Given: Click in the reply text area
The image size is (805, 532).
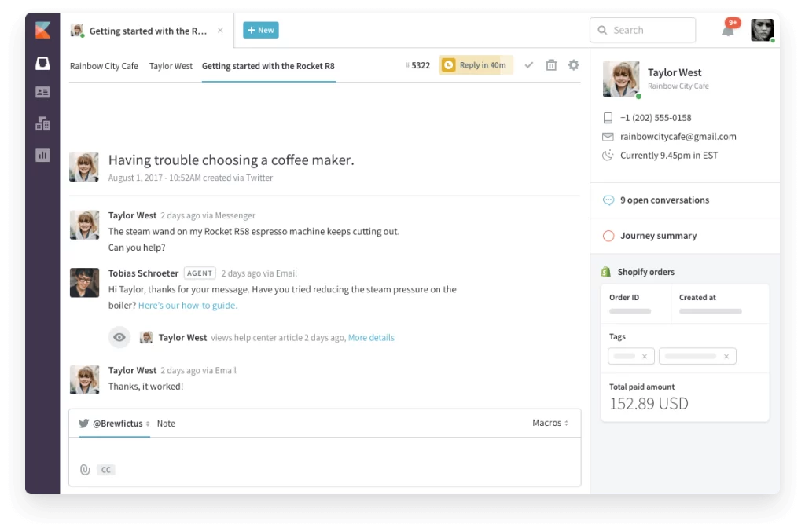Looking at the screenshot, I should (325, 450).
